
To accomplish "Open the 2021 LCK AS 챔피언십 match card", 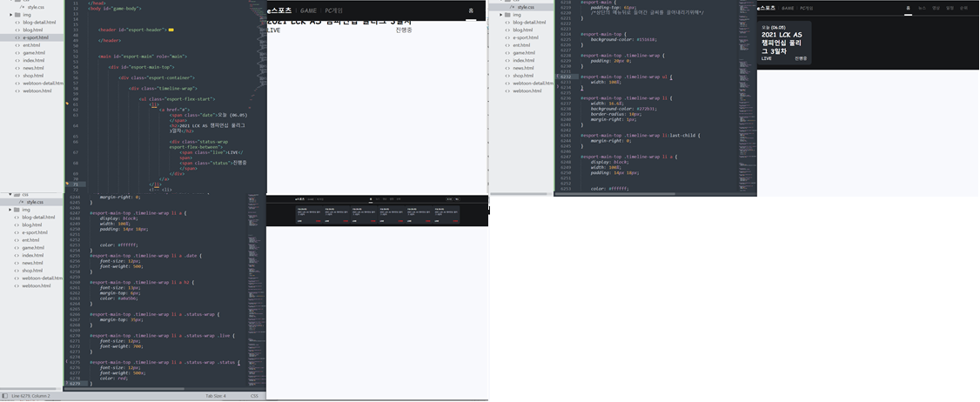I will tap(784, 43).
